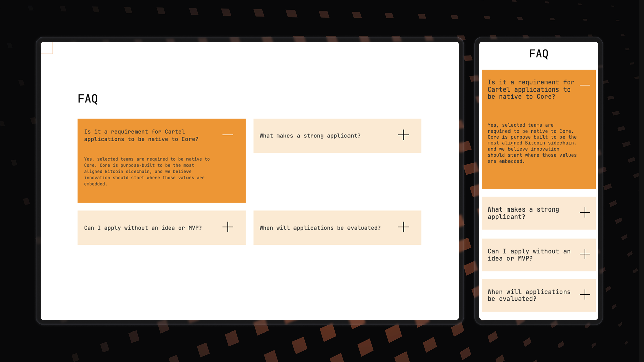644x362 pixels.
Task: Expand 'Can I apply without an idea or MVP?' desktop text
Action: click(143, 228)
